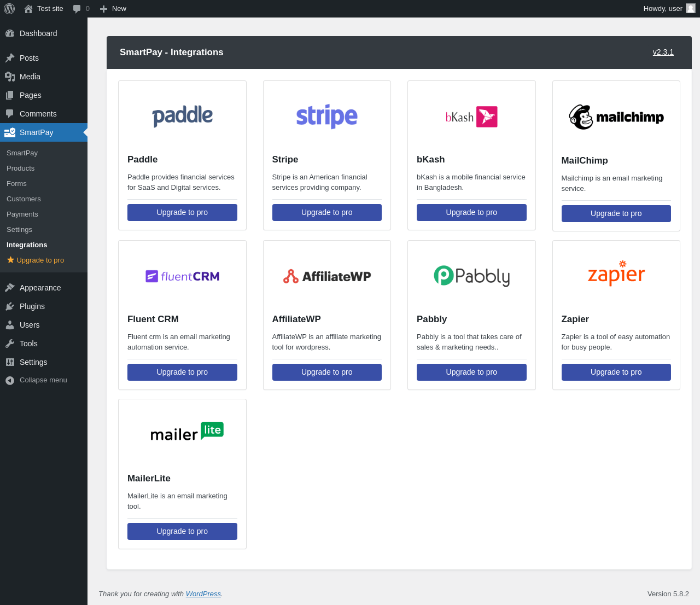
Task: Upgrade to pro for AffiliateWP
Action: [327, 372]
